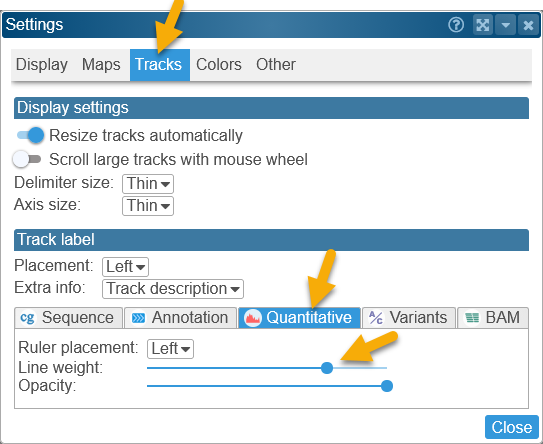Switch to the Colors tab
543x444 pixels.
click(x=219, y=65)
